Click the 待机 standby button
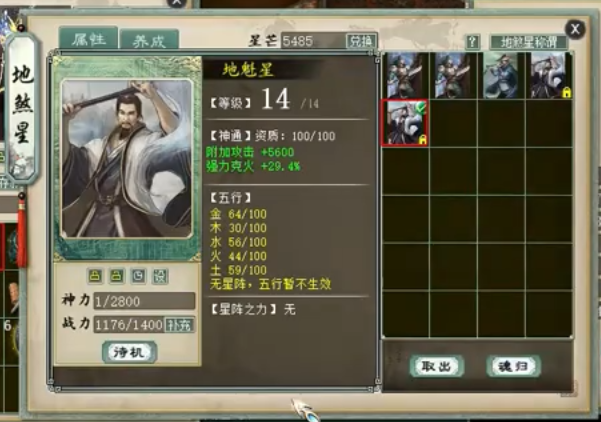601x422 pixels. tap(130, 352)
